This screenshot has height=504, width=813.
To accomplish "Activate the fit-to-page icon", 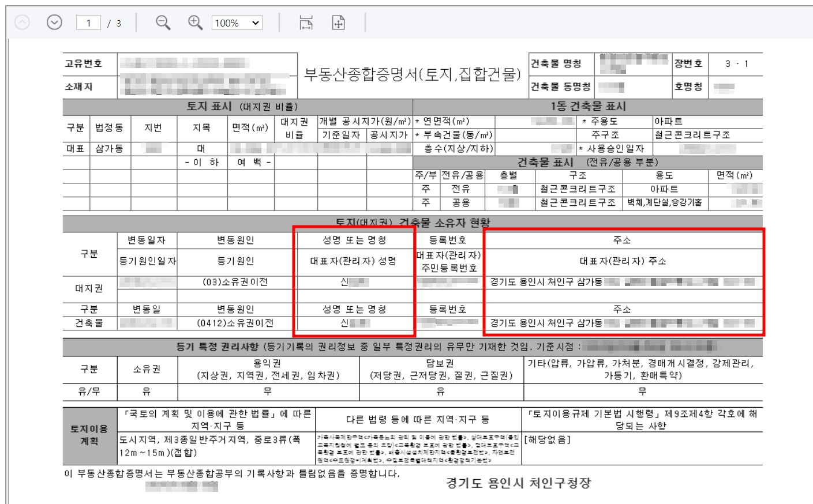I will click(339, 23).
